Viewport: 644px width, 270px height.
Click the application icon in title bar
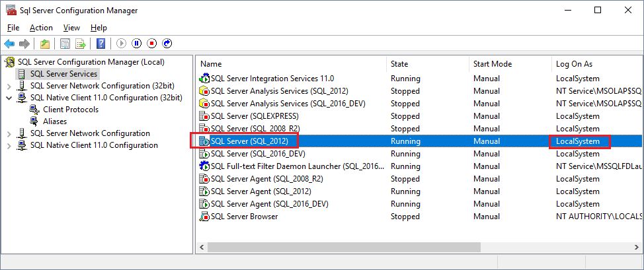(x=11, y=11)
